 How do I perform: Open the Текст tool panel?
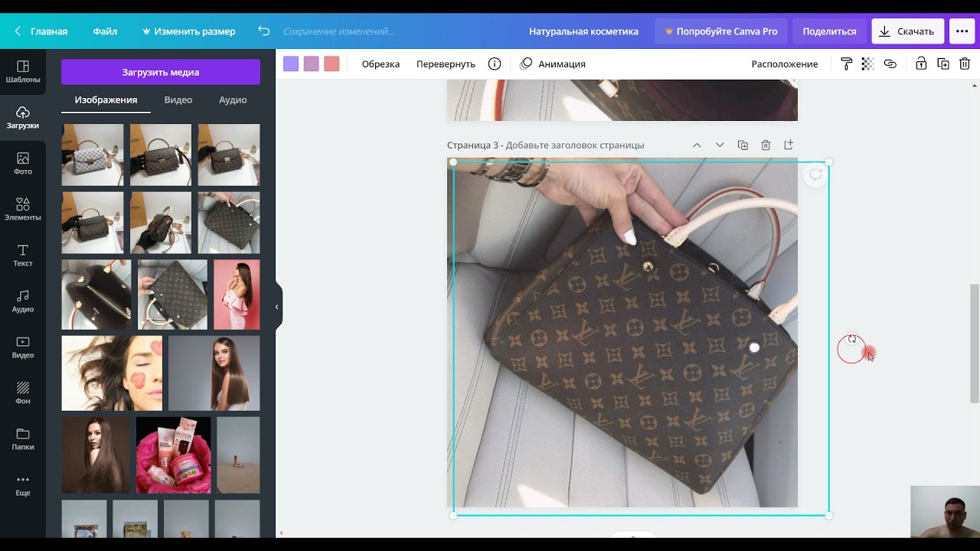[x=23, y=256]
